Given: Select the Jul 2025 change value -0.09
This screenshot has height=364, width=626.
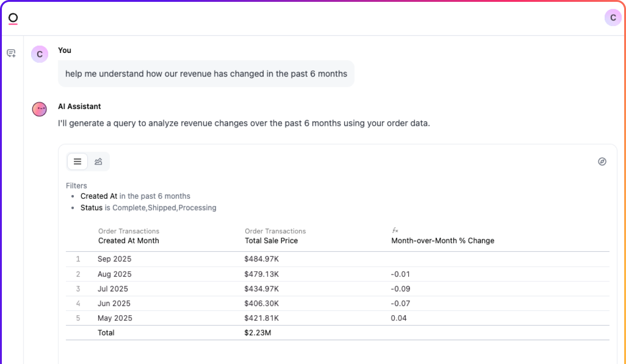Looking at the screenshot, I should pos(400,289).
